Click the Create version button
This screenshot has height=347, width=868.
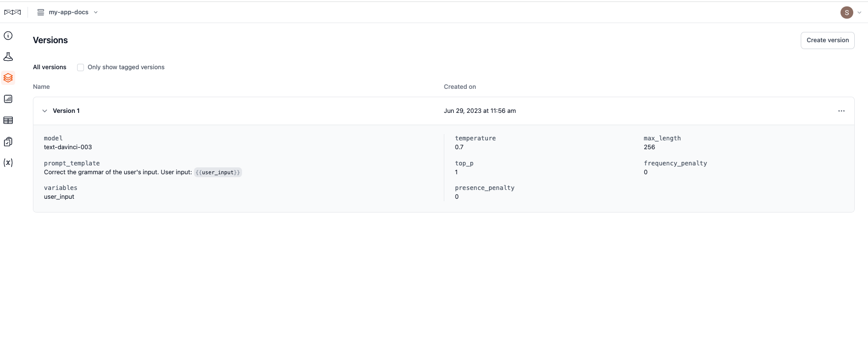click(827, 40)
